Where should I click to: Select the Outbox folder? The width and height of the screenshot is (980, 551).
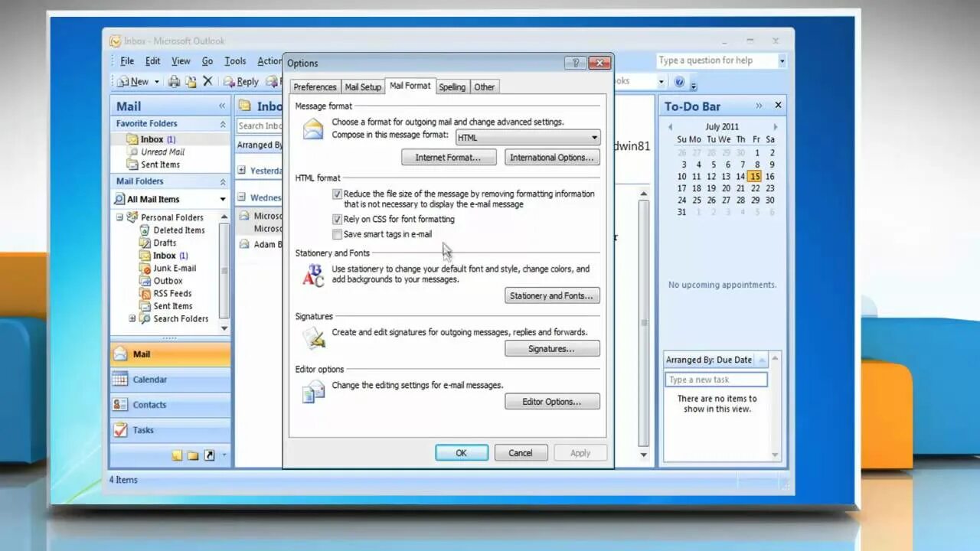(162, 281)
